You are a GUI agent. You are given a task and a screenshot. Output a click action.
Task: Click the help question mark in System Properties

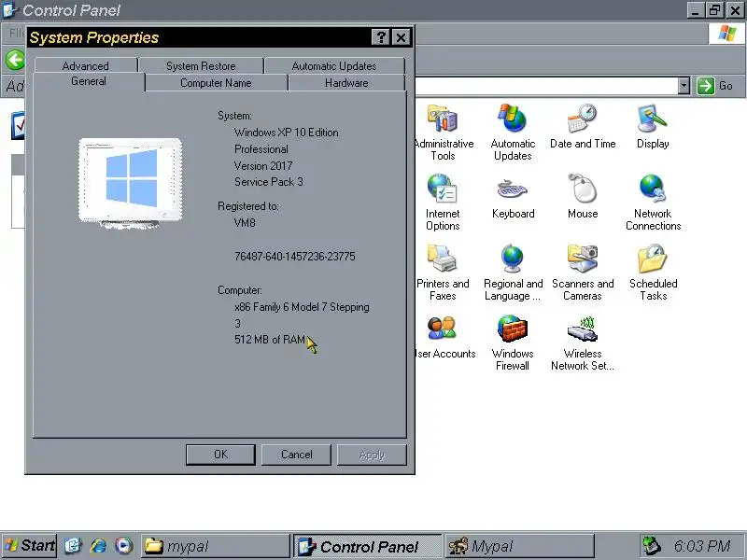(x=381, y=37)
